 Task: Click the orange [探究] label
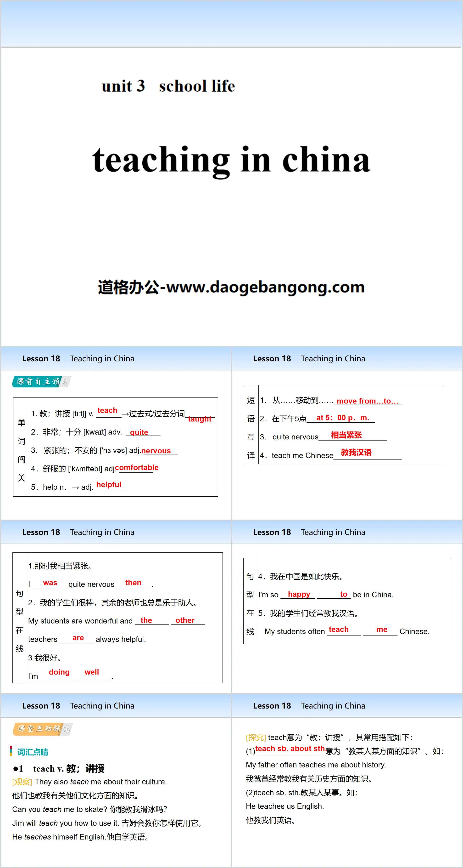point(256,738)
